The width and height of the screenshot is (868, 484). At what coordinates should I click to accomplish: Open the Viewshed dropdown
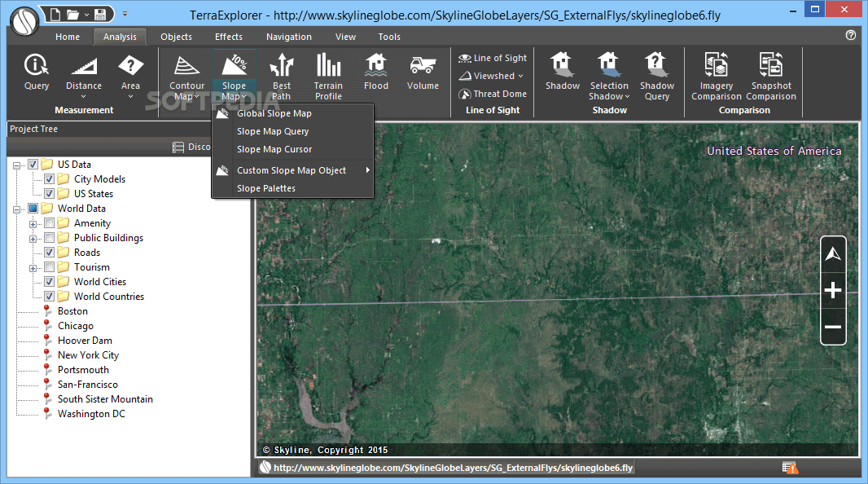(492, 76)
